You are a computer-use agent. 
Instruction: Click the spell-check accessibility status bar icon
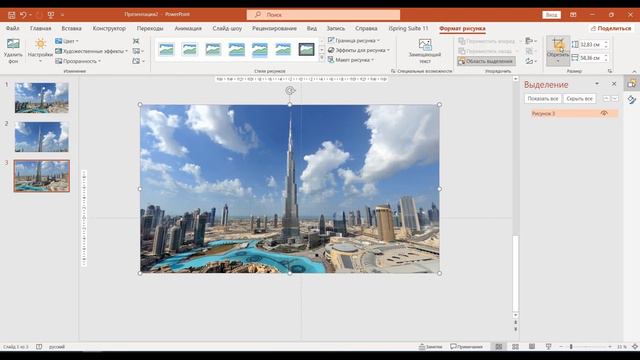pos(39,347)
